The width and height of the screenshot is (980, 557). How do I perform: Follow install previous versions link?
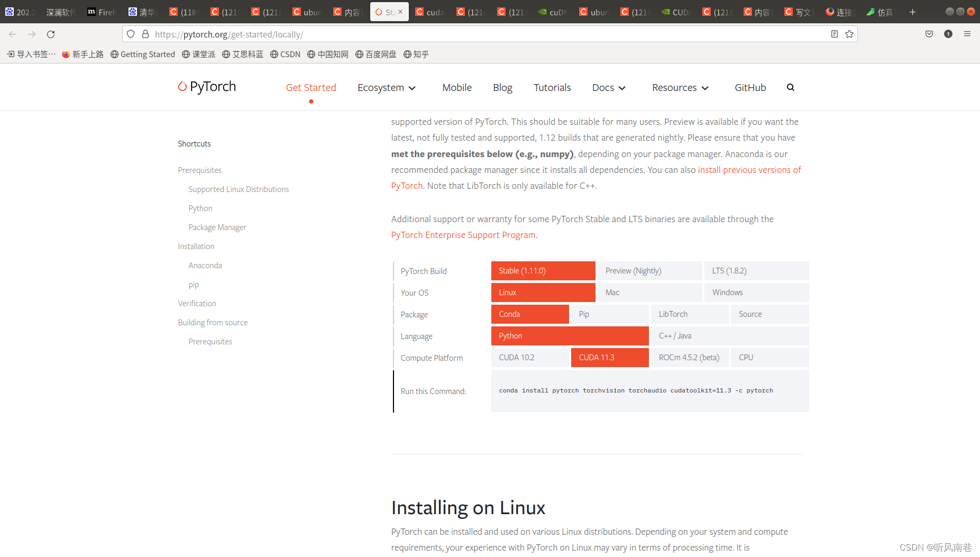point(749,170)
